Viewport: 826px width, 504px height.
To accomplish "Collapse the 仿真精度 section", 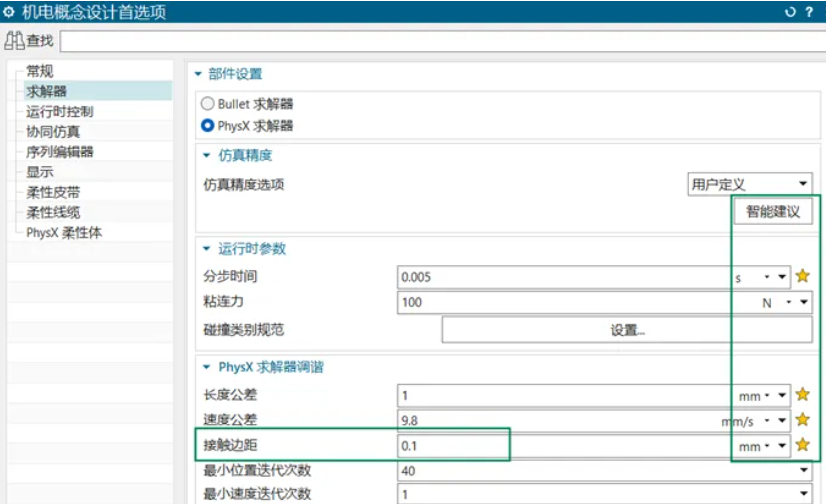I will (x=206, y=155).
